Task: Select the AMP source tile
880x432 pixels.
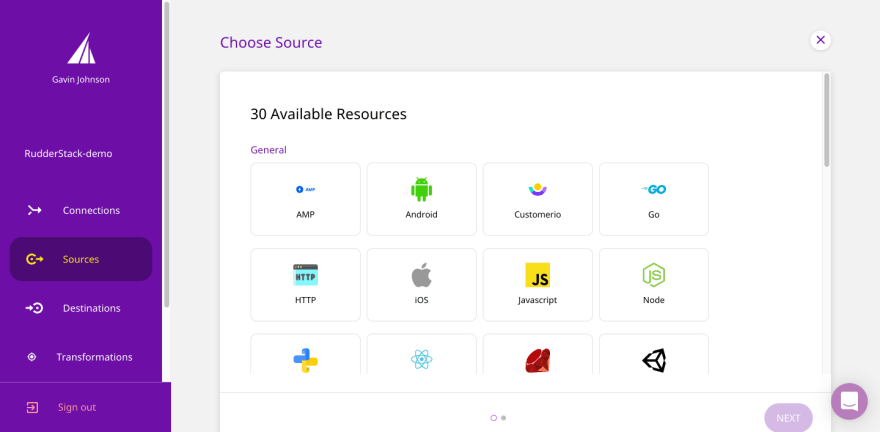Action: pyautogui.click(x=305, y=199)
